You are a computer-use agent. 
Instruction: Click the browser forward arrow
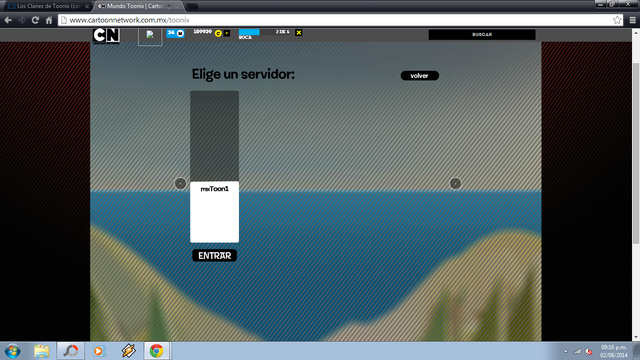[x=22, y=20]
